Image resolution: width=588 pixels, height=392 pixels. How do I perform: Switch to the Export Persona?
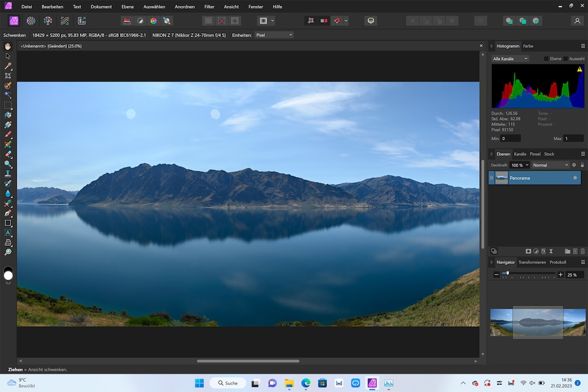[x=82, y=20]
